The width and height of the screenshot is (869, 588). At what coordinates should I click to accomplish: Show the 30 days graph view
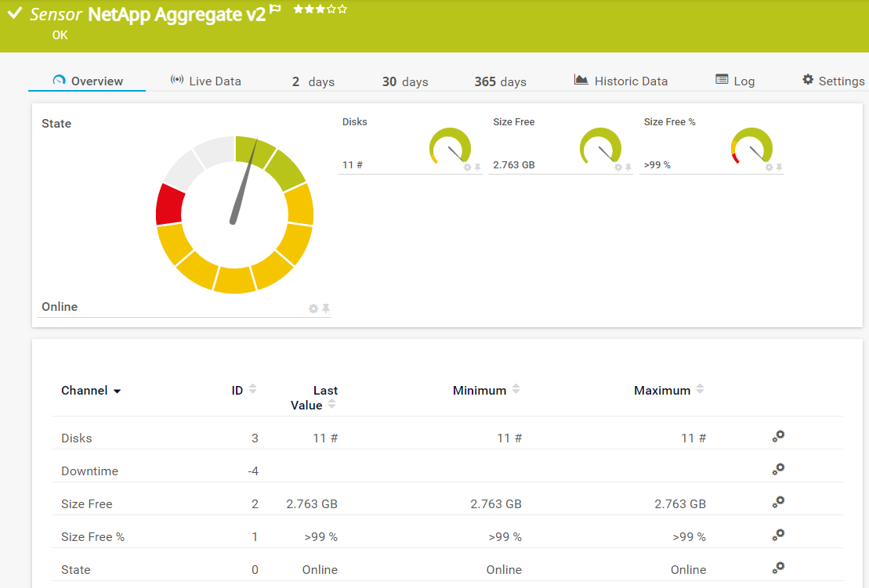(405, 82)
